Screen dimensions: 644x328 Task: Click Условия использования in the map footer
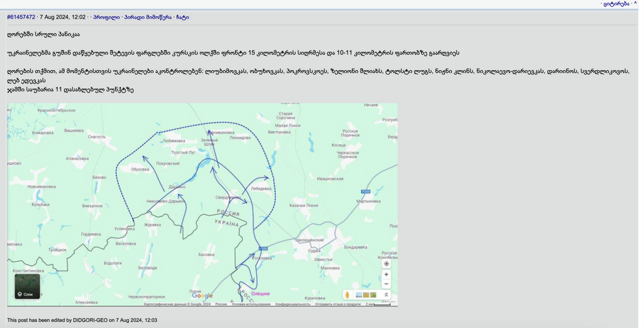tap(251, 304)
